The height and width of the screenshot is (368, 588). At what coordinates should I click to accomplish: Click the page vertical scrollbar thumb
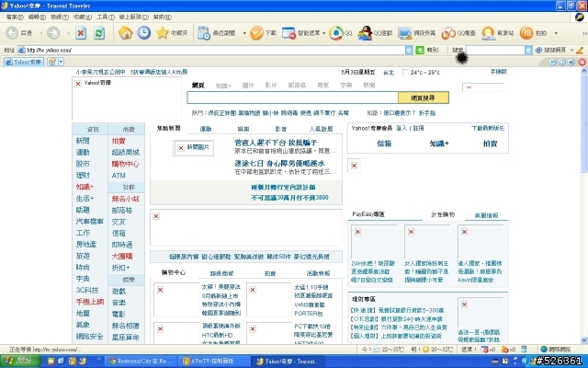(x=584, y=122)
